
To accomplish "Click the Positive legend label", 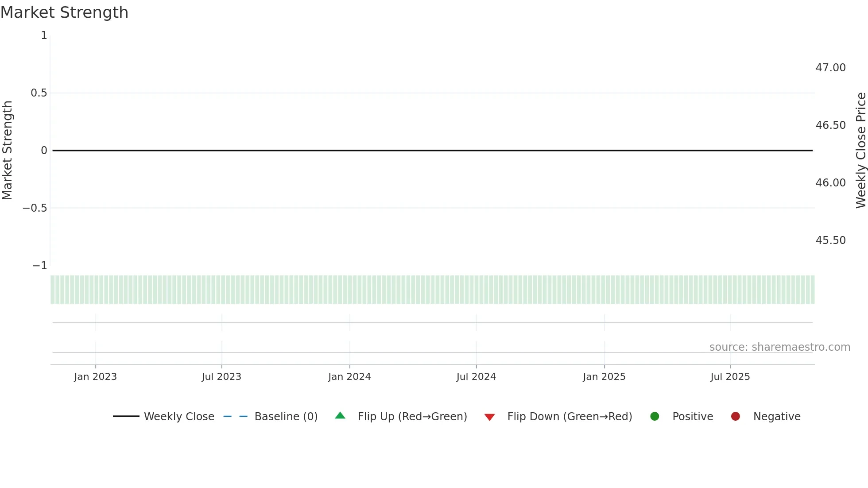I will coord(693,417).
